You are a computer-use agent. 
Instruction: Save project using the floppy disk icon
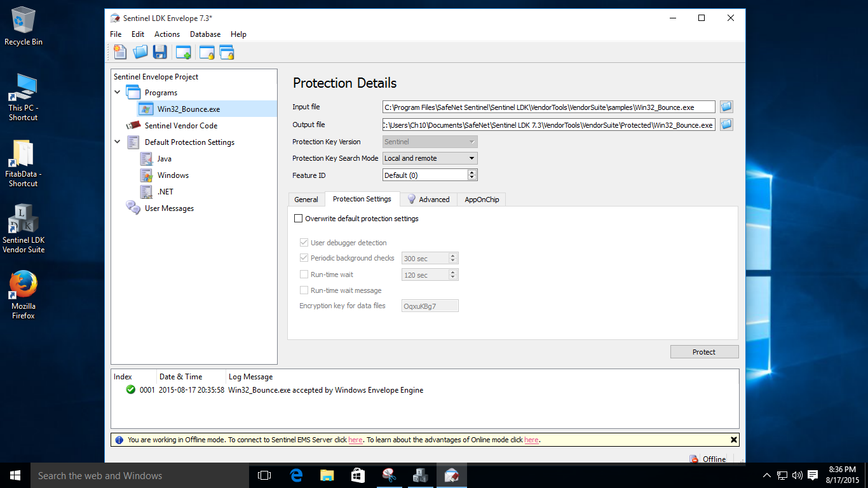pyautogui.click(x=159, y=52)
